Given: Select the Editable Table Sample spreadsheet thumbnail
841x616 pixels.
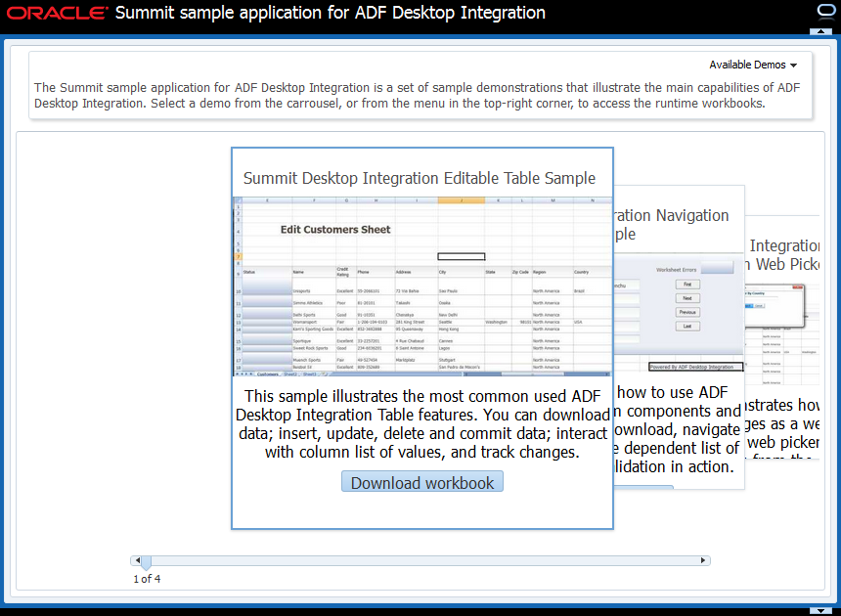Looking at the screenshot, I should [x=422, y=286].
